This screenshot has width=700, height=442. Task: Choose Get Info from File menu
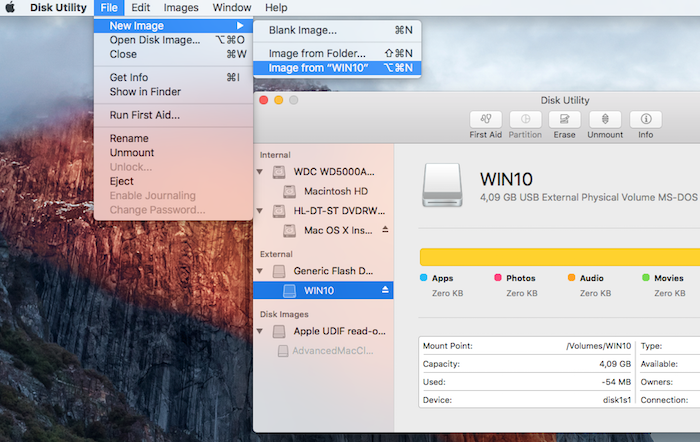[x=129, y=77]
